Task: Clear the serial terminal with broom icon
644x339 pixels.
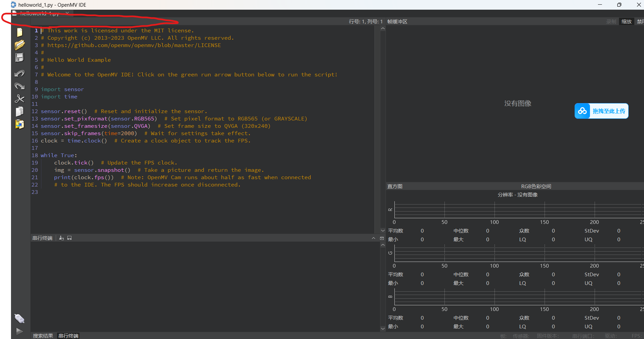Action: 61,238
